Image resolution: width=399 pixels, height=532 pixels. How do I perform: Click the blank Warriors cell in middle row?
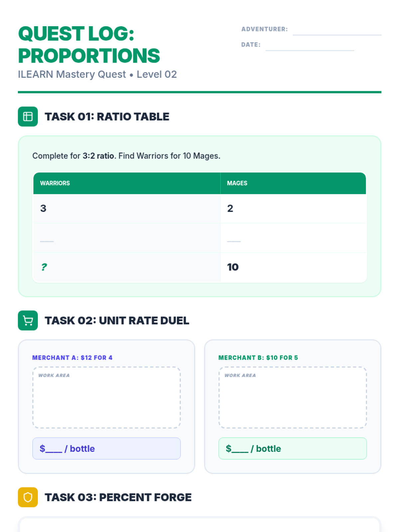point(127,238)
